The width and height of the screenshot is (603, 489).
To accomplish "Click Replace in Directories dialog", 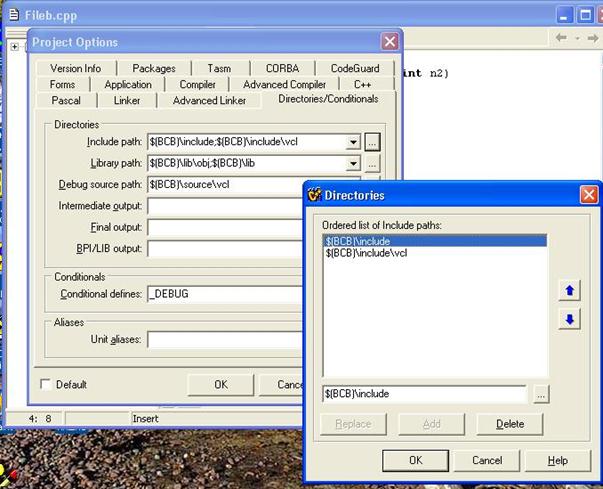I will (353, 424).
